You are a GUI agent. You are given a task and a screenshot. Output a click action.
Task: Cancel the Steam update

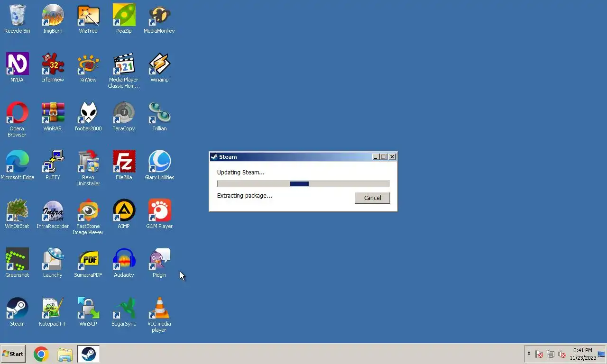point(372,198)
